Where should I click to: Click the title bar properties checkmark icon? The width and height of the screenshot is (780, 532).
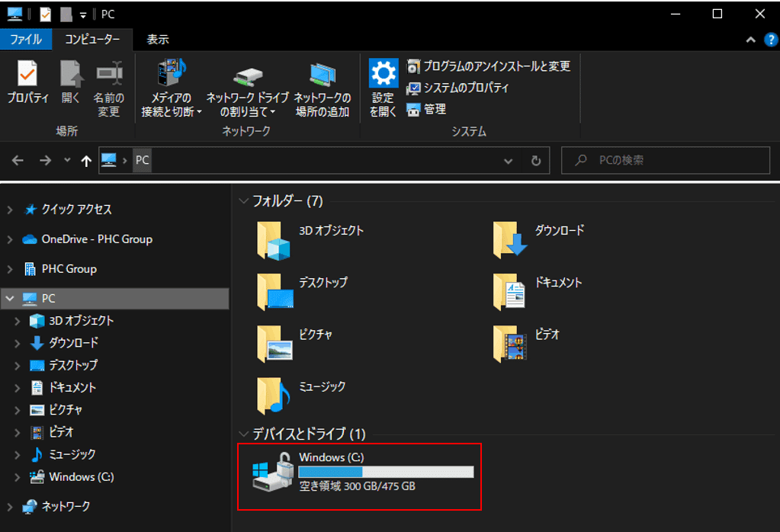pos(45,14)
